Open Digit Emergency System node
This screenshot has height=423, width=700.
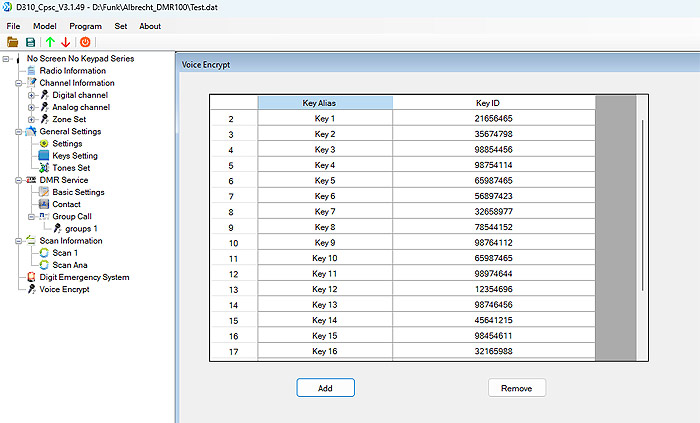pyautogui.click(x=84, y=277)
